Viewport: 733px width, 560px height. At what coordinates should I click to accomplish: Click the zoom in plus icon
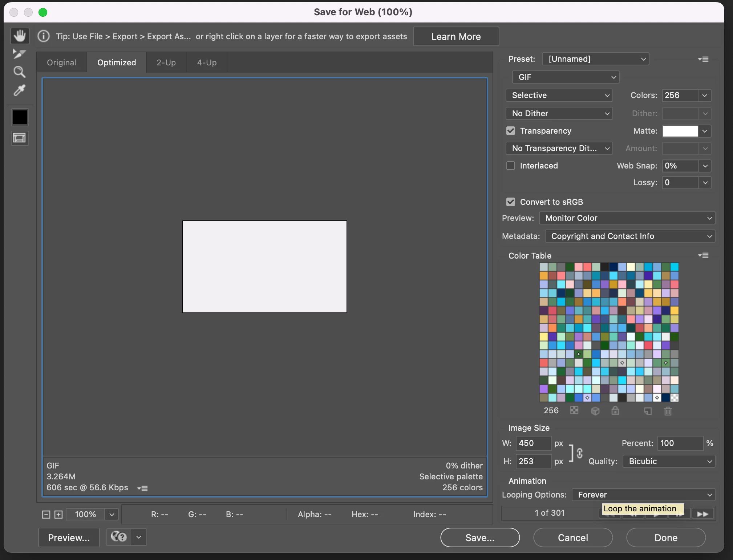pyautogui.click(x=58, y=514)
